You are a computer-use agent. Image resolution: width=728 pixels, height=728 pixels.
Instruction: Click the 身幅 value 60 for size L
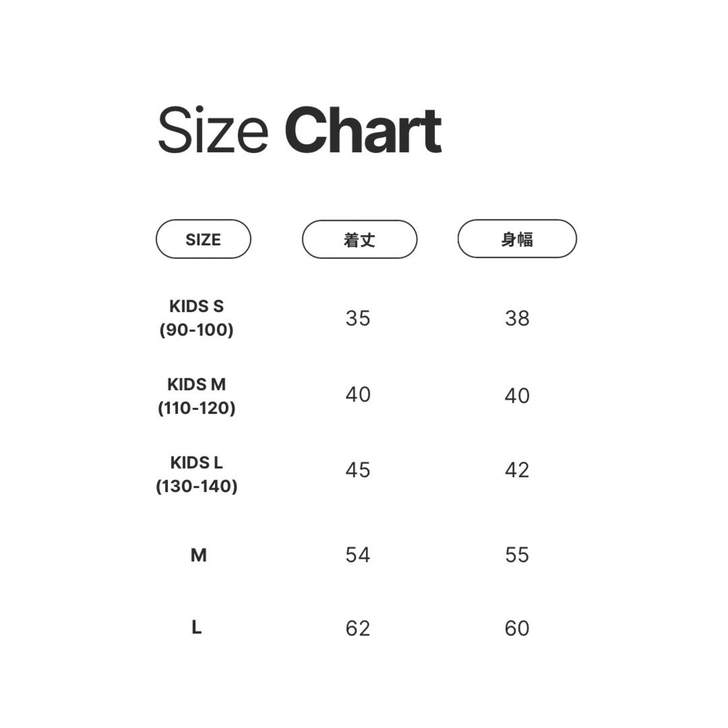[517, 628]
